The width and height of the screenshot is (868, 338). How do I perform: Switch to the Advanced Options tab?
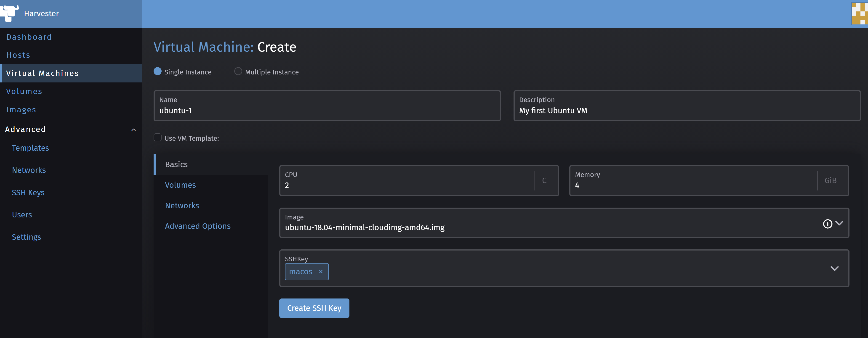click(198, 226)
